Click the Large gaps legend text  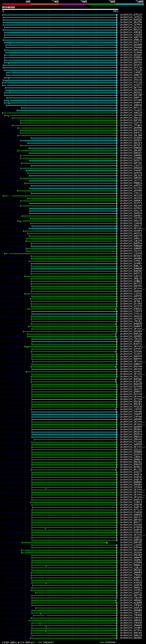pyautogui.click(x=28, y=642)
